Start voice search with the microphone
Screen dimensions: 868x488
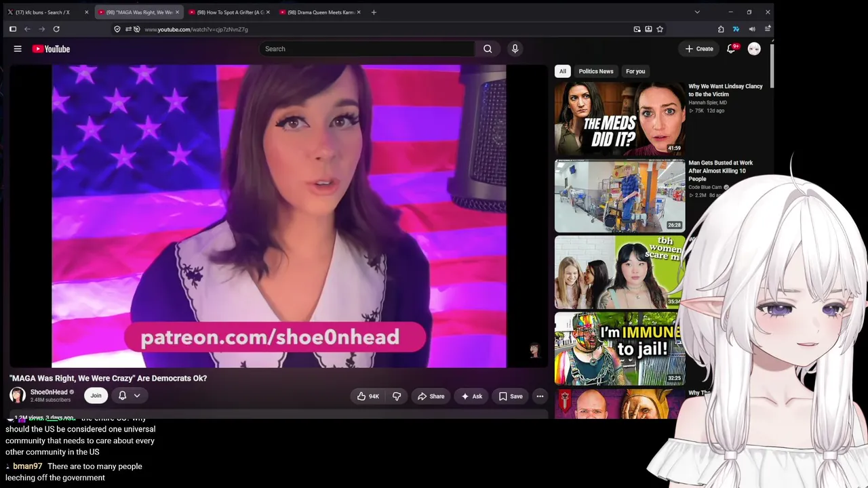click(515, 49)
